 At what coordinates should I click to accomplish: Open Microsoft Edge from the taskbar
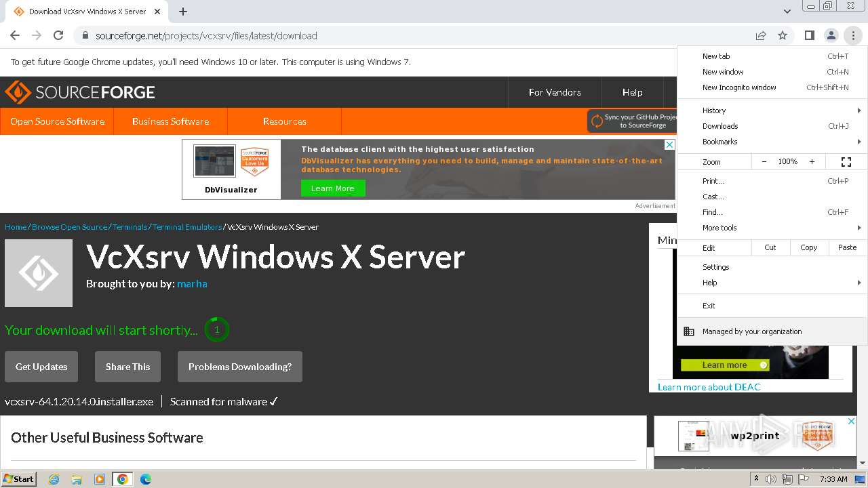coord(146,479)
